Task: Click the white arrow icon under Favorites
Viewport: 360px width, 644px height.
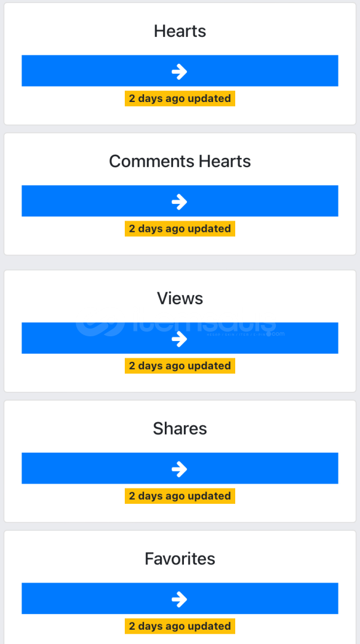Action: (179, 599)
